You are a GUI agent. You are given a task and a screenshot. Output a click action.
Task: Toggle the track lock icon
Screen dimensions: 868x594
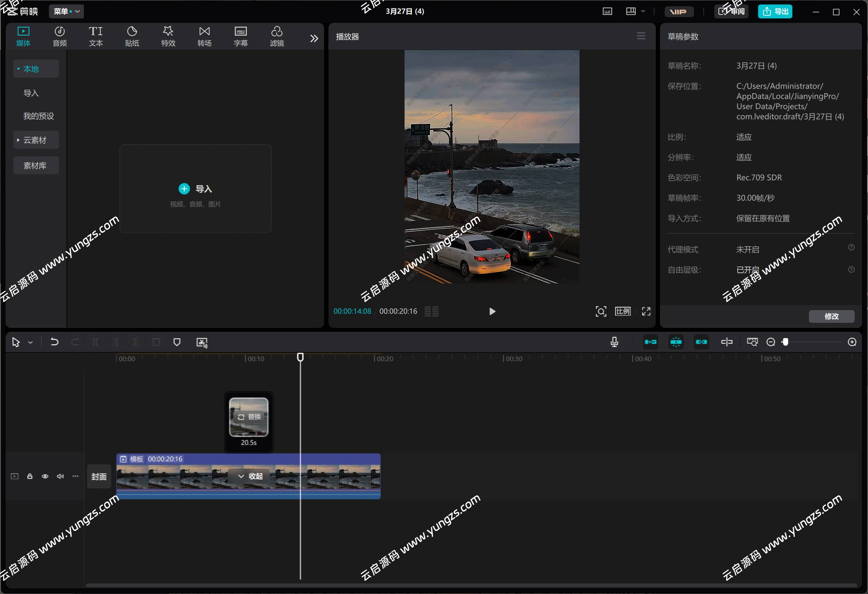pos(30,476)
